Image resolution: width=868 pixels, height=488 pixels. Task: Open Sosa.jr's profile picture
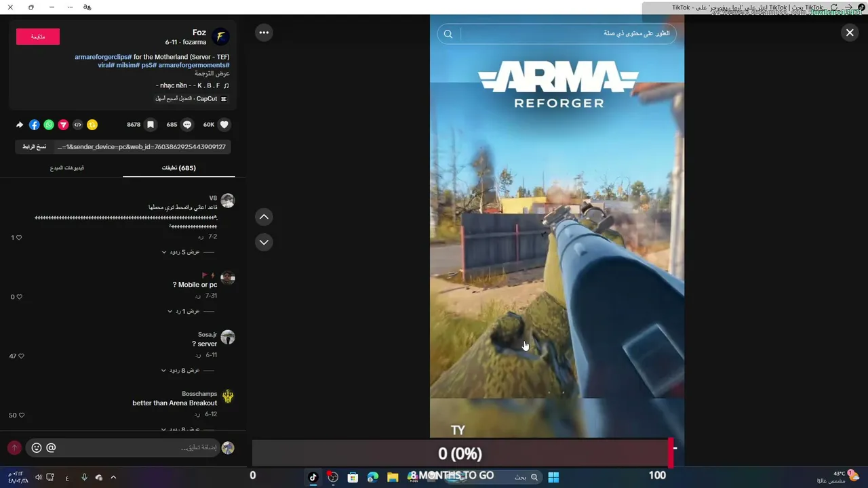coord(228,337)
